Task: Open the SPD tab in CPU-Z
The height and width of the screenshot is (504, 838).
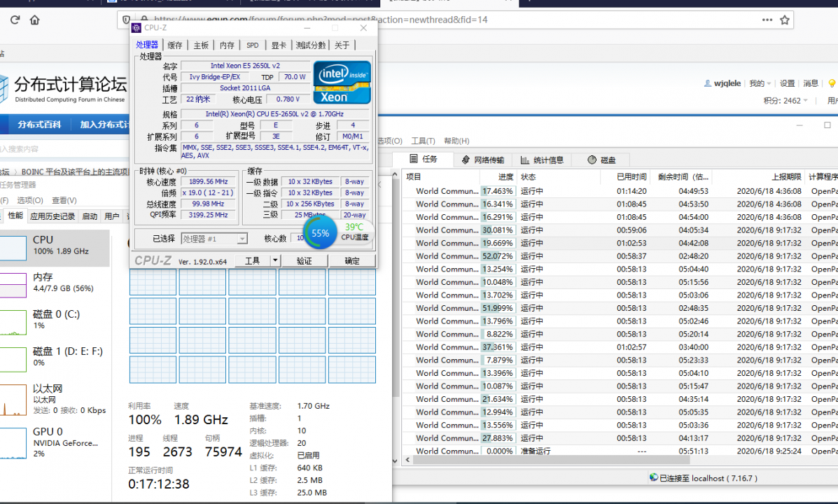Action: point(253,45)
